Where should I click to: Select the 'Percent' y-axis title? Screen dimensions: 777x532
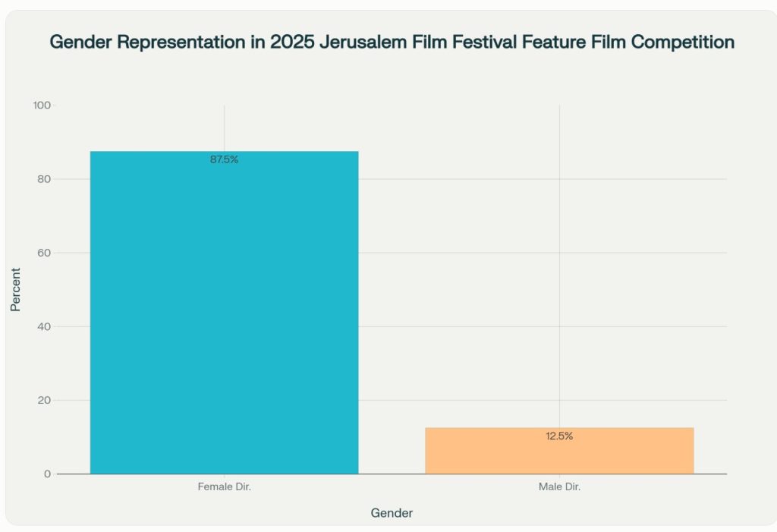15,289
